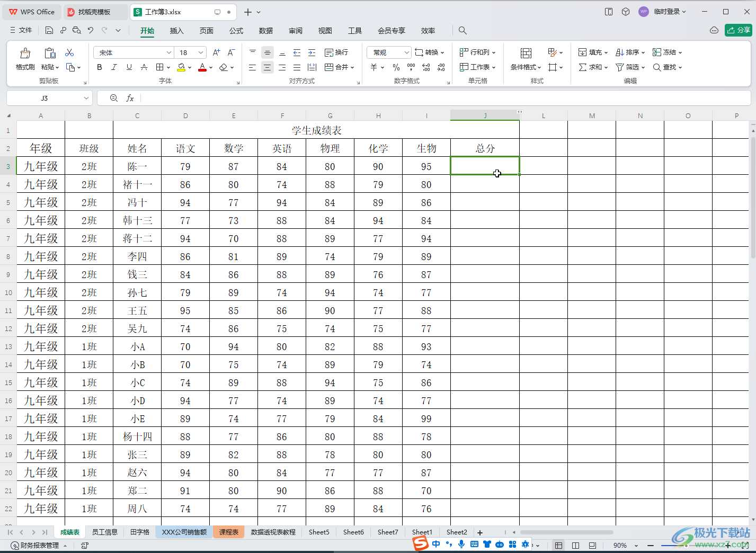
Task: Undo the last action
Action: point(91,31)
